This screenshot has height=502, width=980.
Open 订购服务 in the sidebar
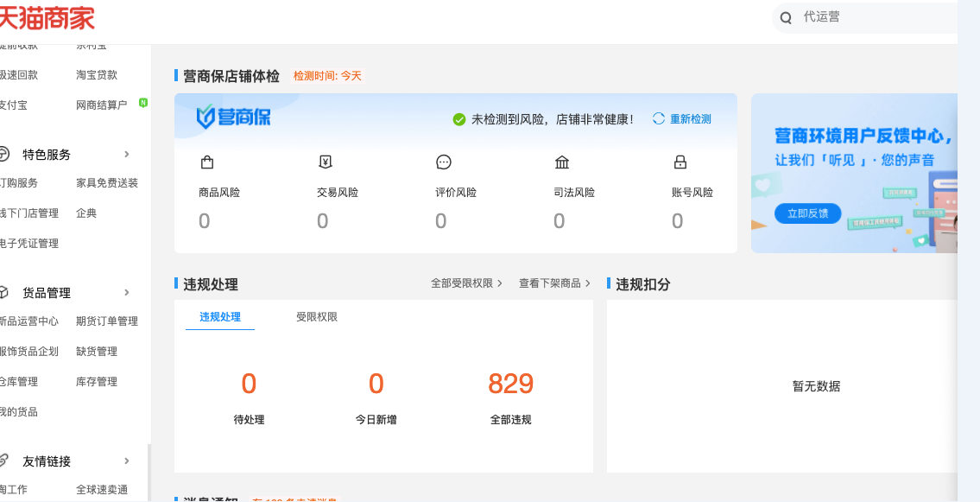point(19,183)
